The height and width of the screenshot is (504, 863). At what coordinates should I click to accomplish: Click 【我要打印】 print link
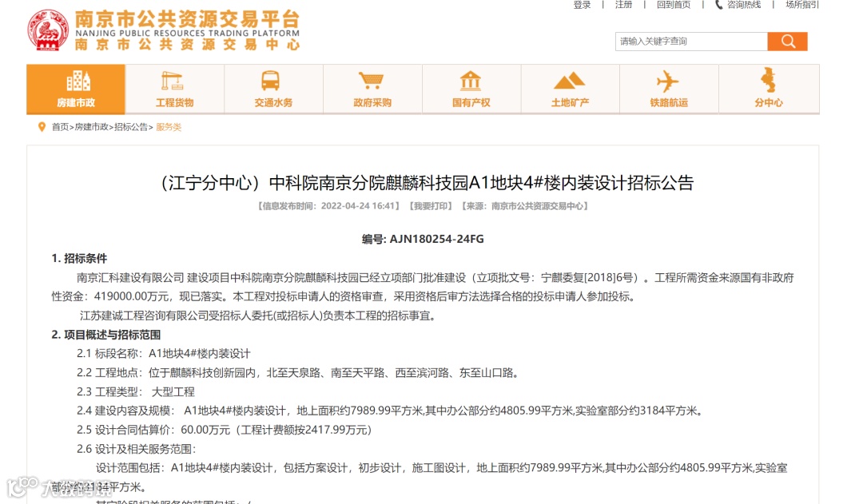point(431,206)
